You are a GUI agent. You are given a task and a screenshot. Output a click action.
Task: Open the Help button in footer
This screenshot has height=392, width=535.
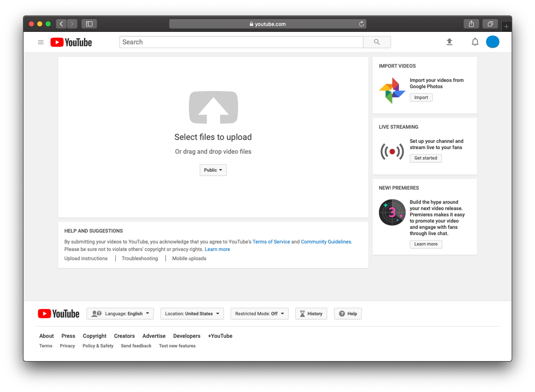(x=348, y=314)
